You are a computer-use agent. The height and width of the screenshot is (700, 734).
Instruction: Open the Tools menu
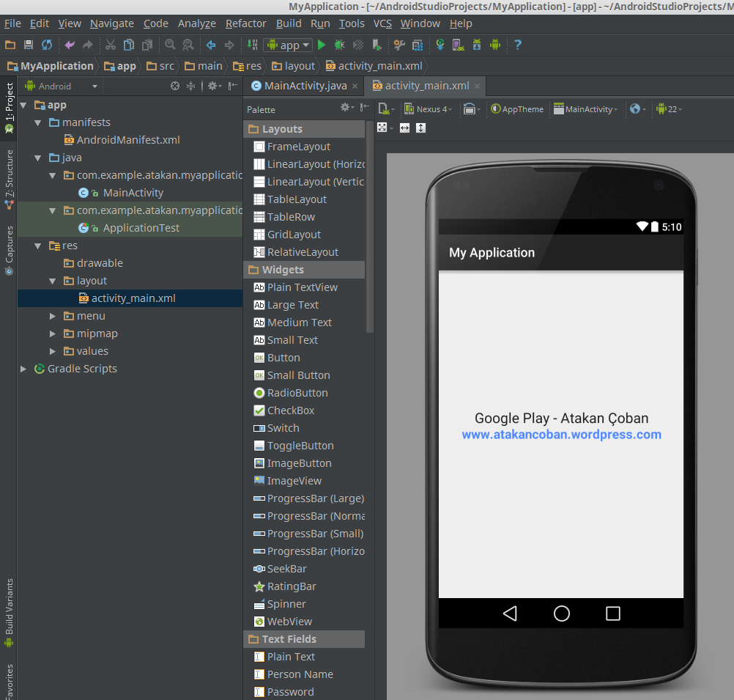(x=352, y=23)
